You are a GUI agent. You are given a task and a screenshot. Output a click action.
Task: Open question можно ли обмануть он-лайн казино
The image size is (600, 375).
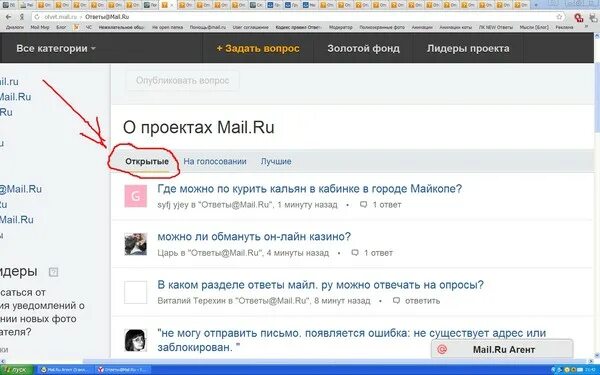click(x=254, y=236)
